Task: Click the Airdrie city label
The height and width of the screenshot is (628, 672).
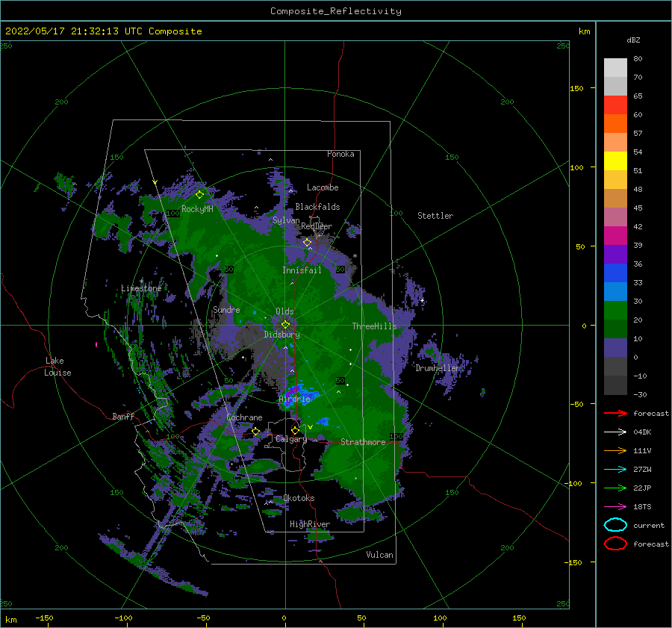Action: click(294, 399)
